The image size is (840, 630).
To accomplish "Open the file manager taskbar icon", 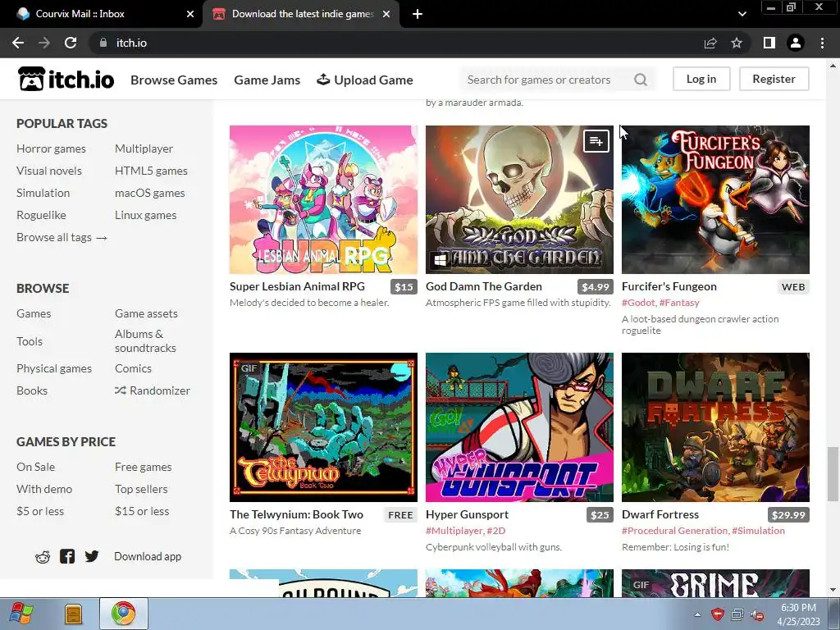I will click(x=73, y=614).
